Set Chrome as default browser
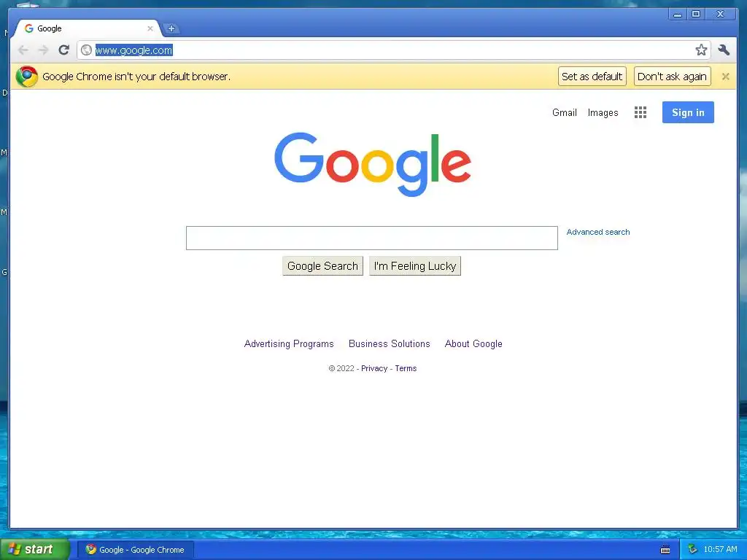 [x=592, y=77]
